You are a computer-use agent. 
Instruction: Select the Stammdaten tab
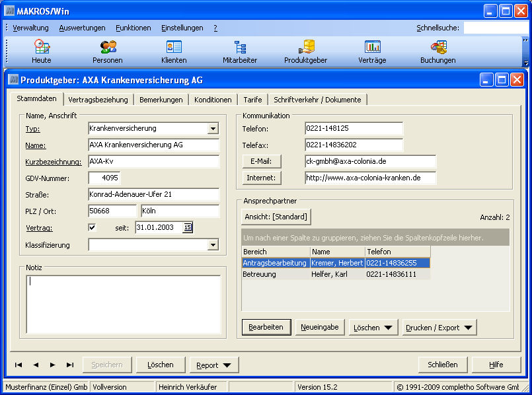[x=36, y=98]
